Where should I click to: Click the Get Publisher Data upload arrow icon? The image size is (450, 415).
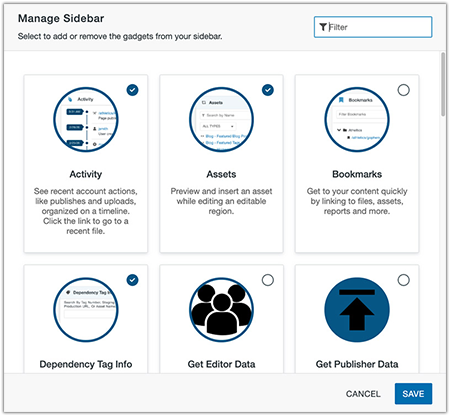coord(357,310)
